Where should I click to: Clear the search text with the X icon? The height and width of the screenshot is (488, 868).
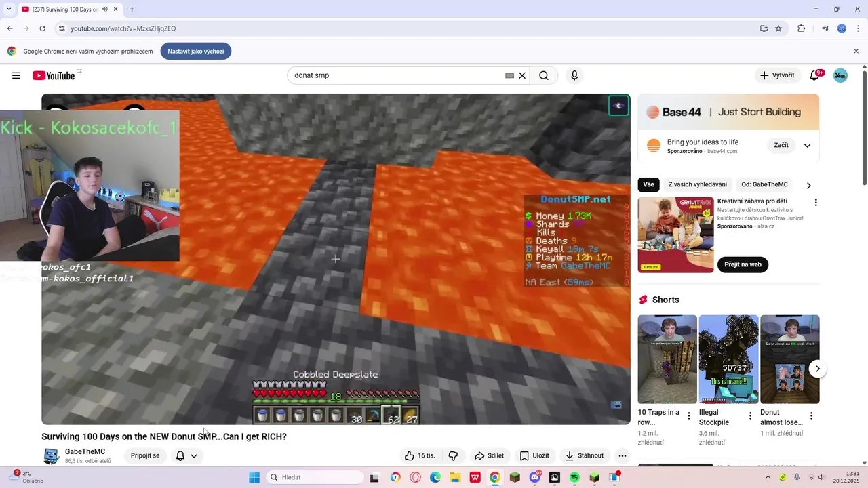[522, 75]
